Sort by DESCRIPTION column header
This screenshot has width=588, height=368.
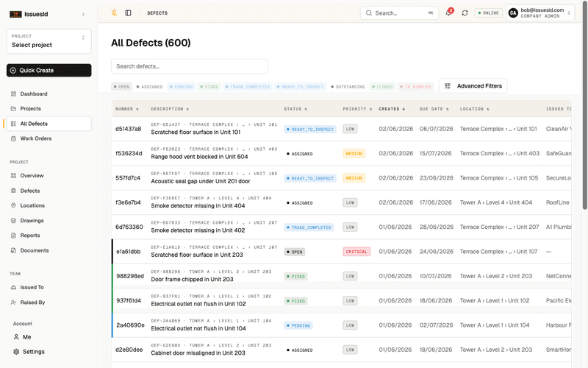(x=170, y=109)
